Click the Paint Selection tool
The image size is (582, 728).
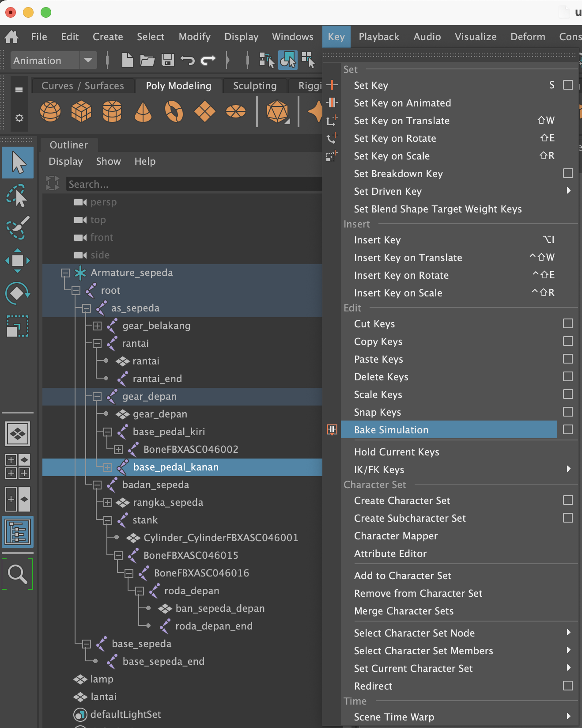(18, 228)
